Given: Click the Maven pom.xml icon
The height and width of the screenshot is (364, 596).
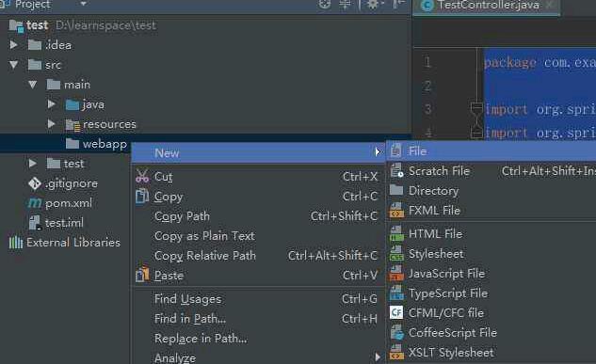Looking at the screenshot, I should tap(35, 203).
